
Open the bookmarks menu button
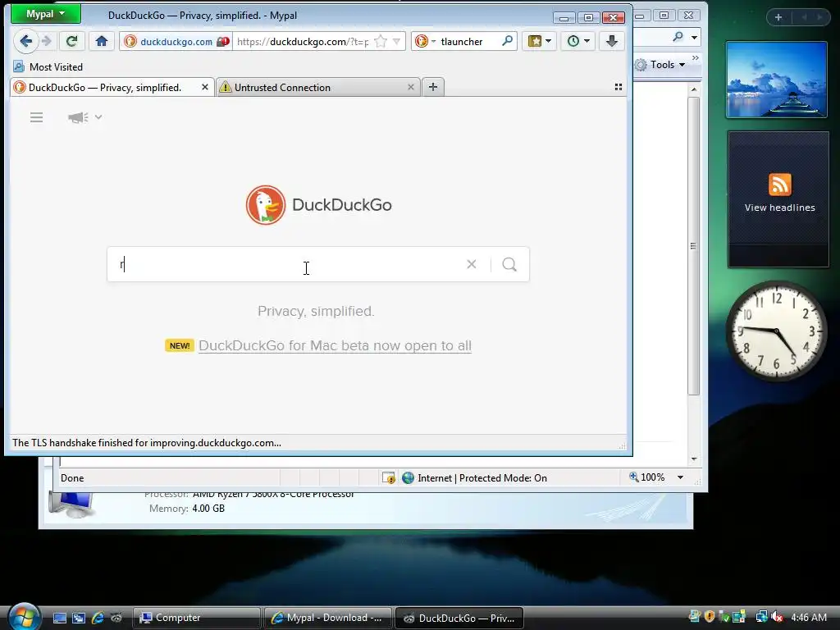click(540, 41)
